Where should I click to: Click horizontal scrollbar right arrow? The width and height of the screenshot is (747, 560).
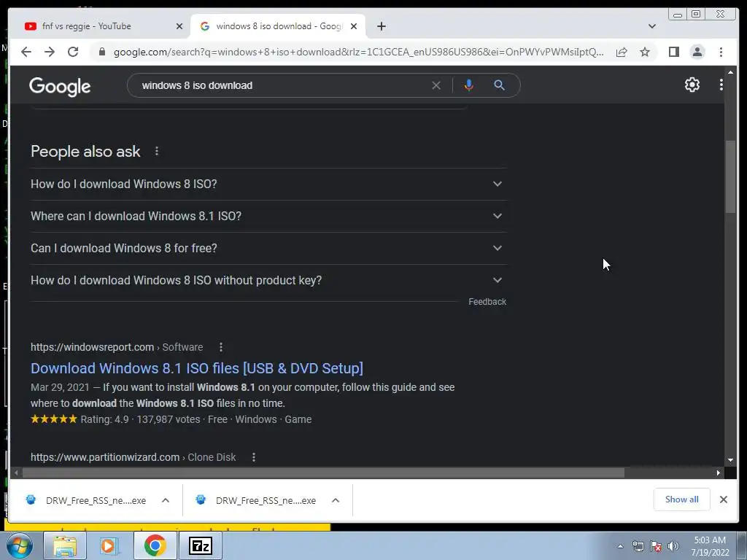pos(719,472)
